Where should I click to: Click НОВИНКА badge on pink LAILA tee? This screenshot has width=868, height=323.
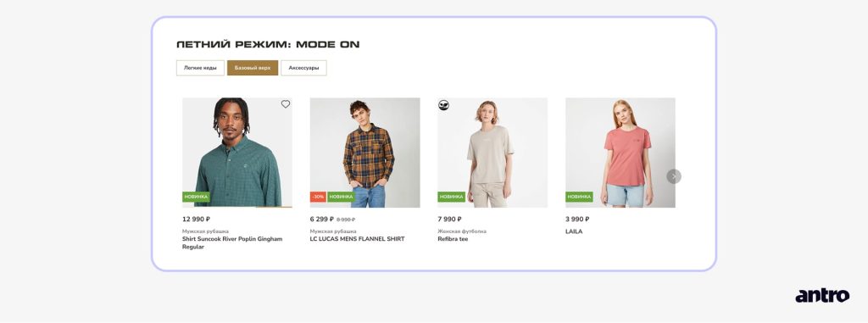(579, 197)
